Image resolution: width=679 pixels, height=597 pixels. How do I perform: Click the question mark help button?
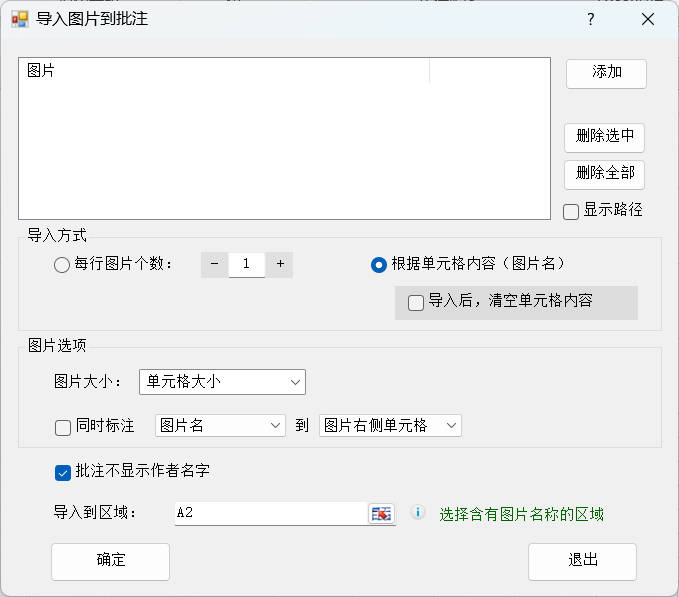(591, 19)
